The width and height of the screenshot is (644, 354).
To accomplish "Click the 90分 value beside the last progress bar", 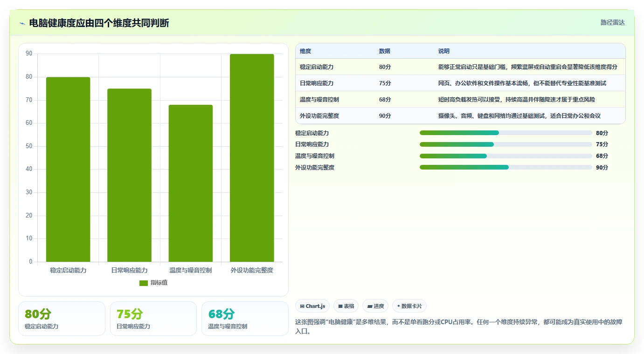I will click(x=602, y=168).
